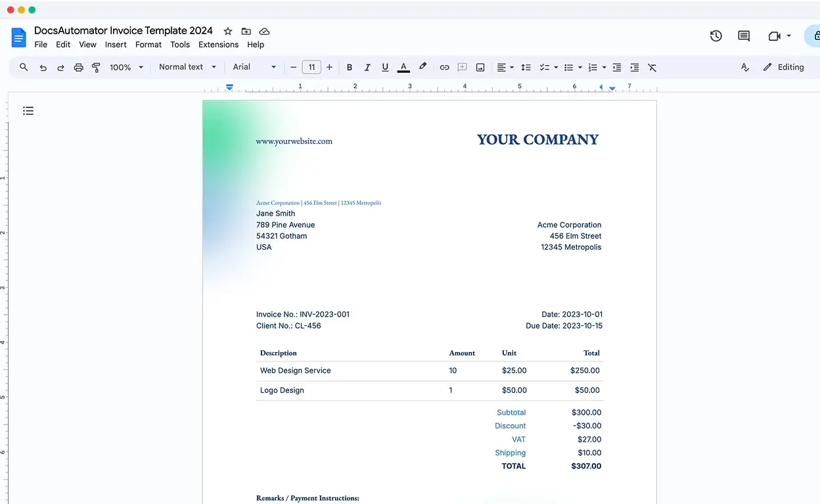Screen dimensions: 820x504
Task: Open the highlight color tool
Action: (x=422, y=67)
